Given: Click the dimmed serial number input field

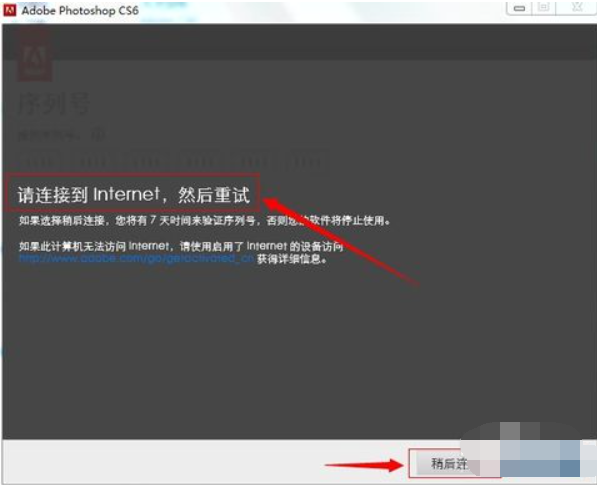Looking at the screenshot, I should [173, 162].
